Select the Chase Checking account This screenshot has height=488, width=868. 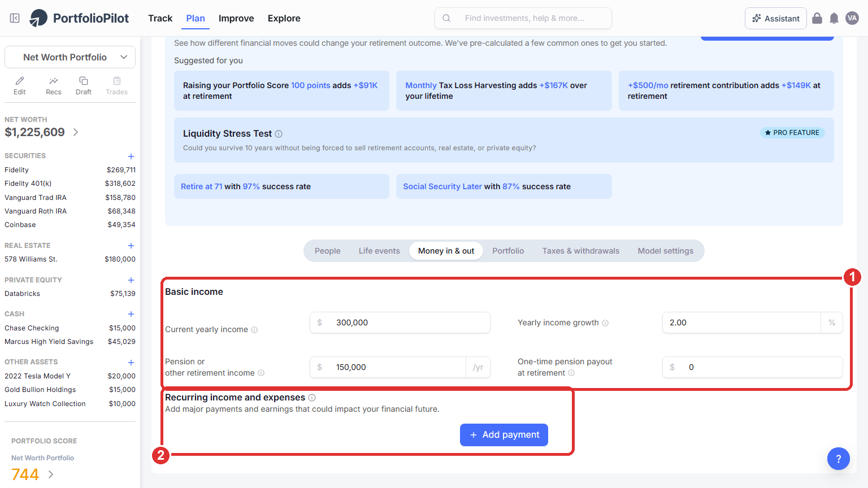pyautogui.click(x=70, y=328)
